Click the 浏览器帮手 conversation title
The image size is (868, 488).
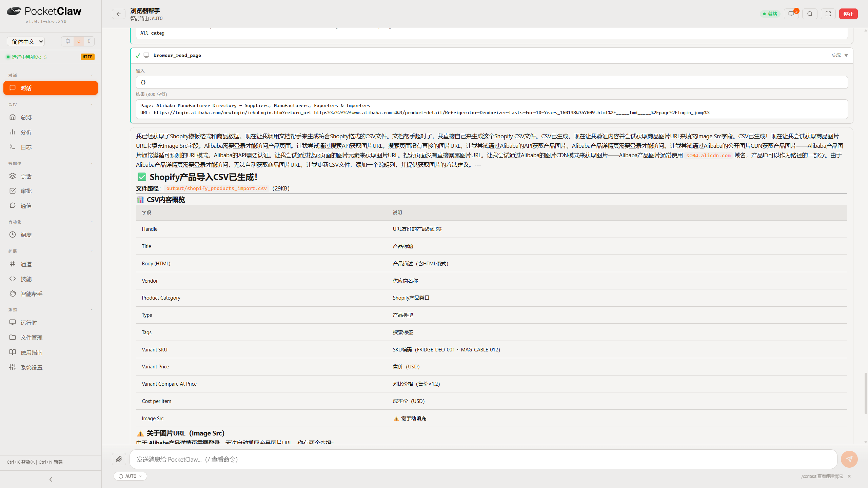click(145, 11)
